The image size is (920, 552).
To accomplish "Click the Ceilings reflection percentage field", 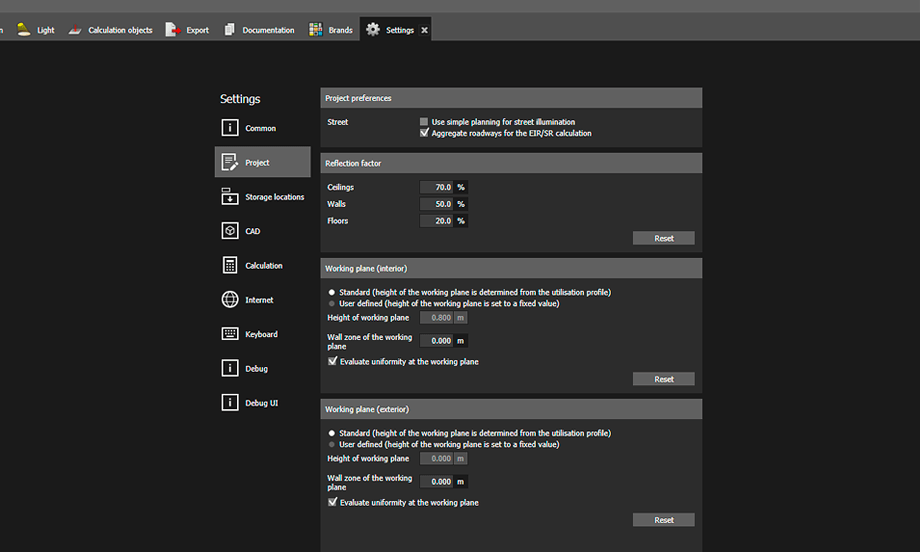I will tap(437, 187).
